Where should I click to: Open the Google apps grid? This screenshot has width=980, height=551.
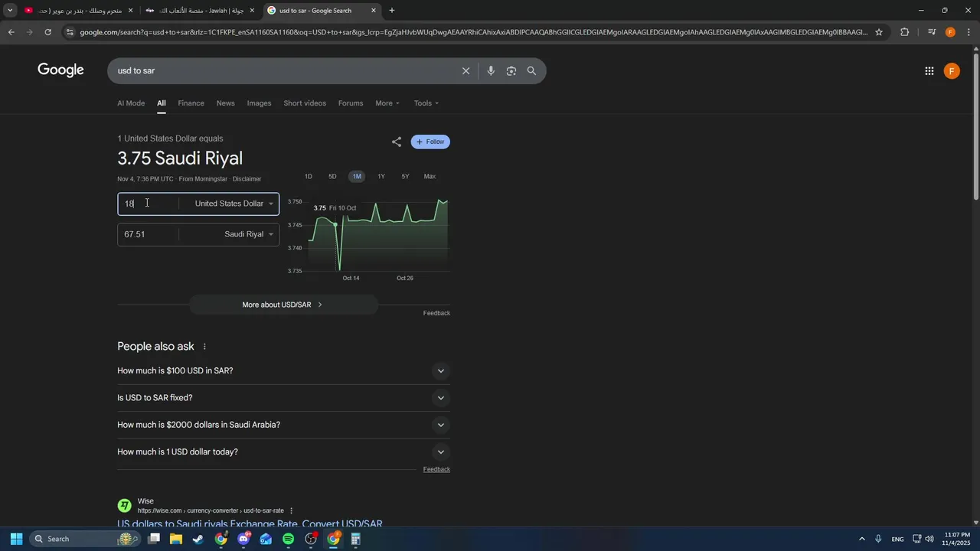(x=929, y=71)
